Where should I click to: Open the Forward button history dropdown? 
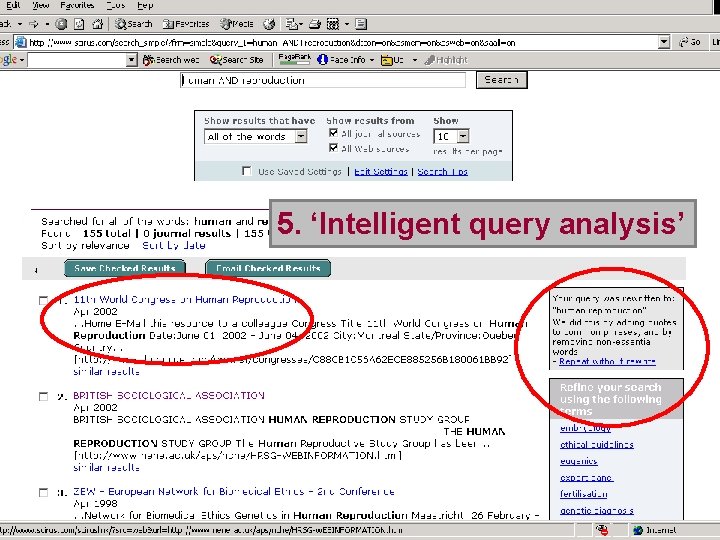point(47,23)
